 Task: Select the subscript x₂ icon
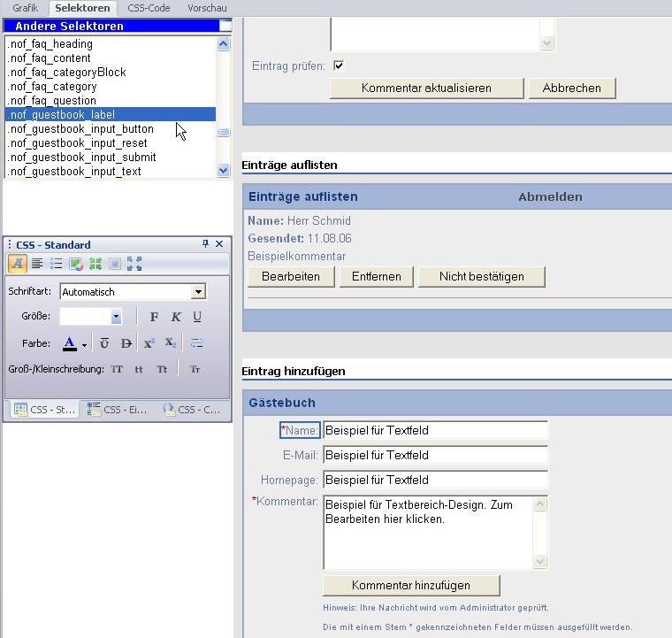[x=171, y=343]
